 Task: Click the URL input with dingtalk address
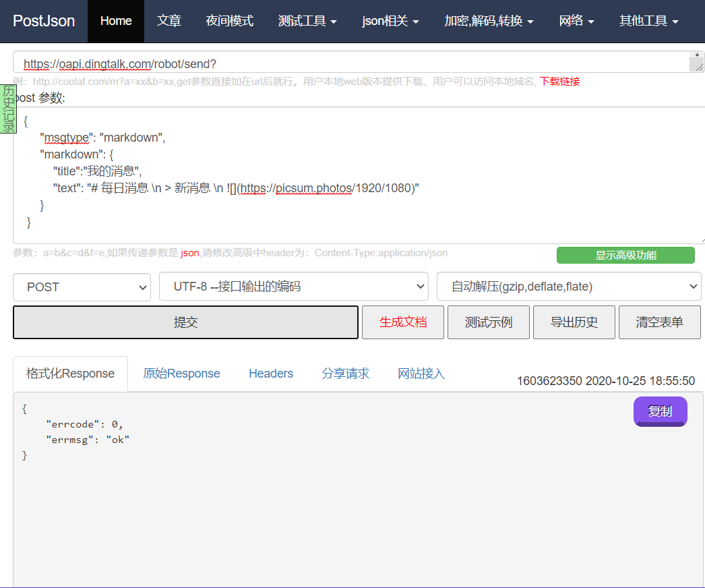click(350, 62)
